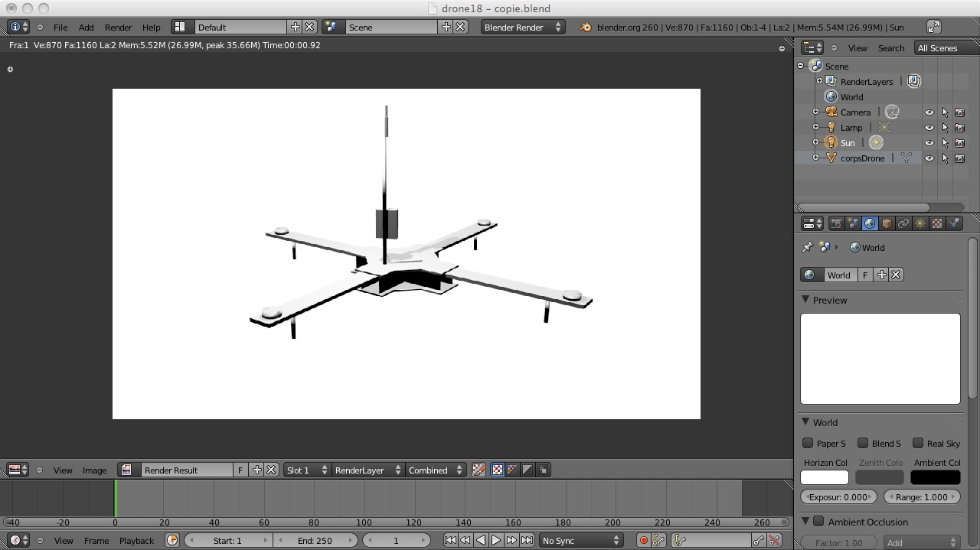Image resolution: width=980 pixels, height=550 pixels.
Task: Delete keyframe icon in timeline header
Action: [775, 540]
